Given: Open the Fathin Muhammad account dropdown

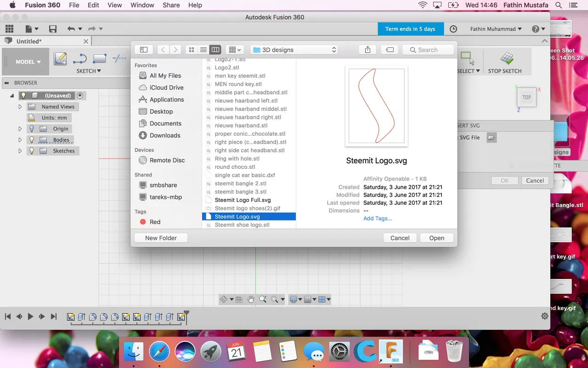Looking at the screenshot, I should 496,29.
